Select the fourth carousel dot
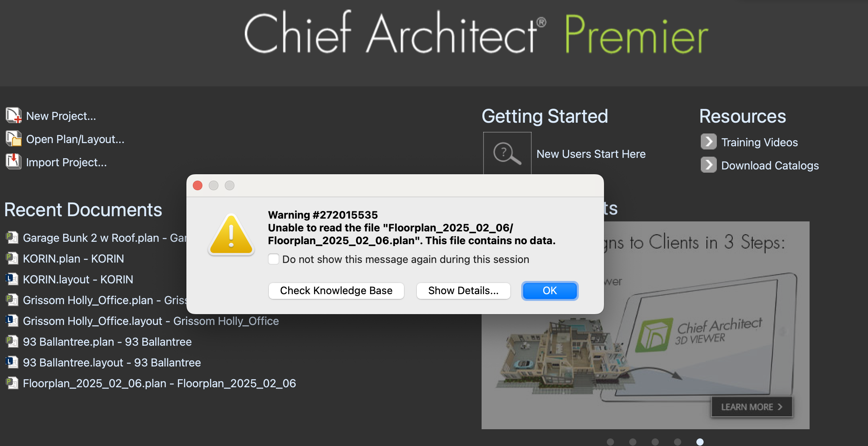This screenshot has height=446, width=868. click(x=678, y=442)
